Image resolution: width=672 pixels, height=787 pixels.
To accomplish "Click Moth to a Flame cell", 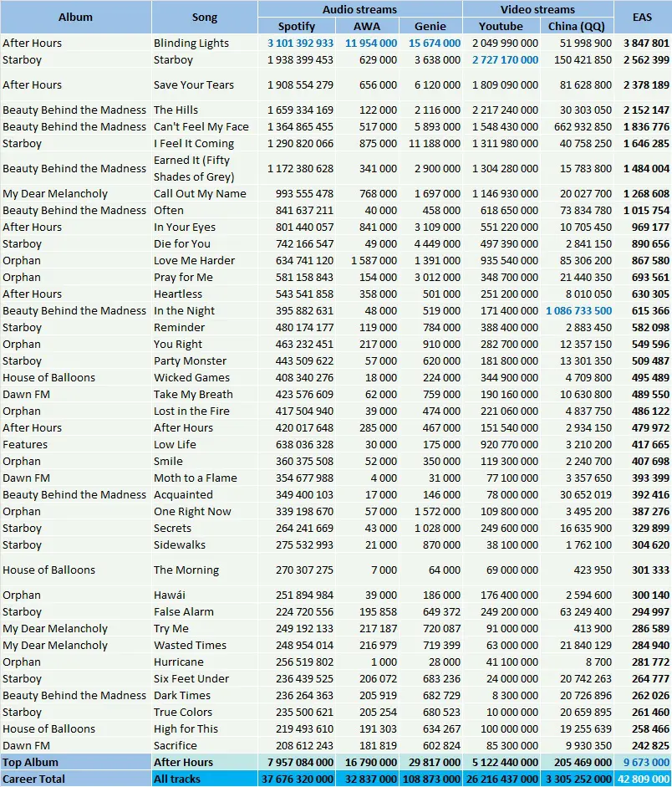I will coord(205,478).
